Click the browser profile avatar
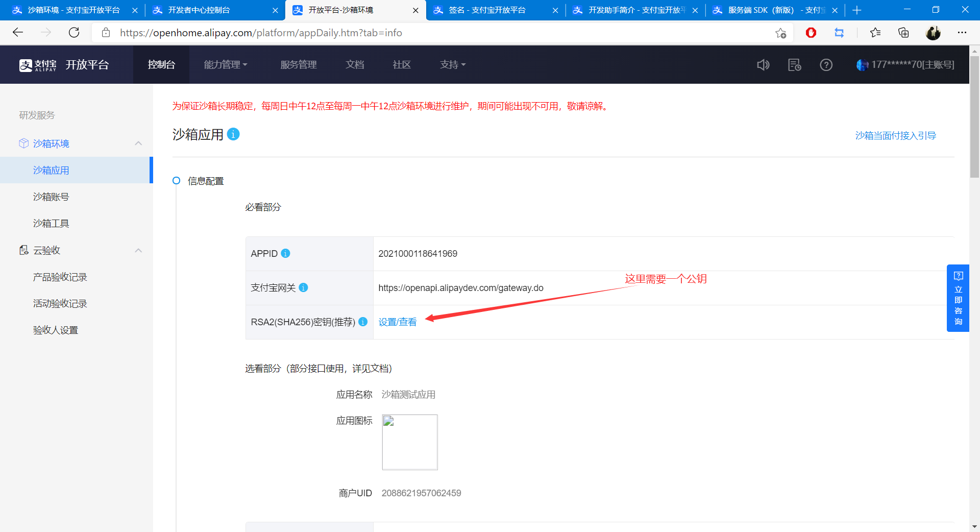The height and width of the screenshot is (532, 980). (x=933, y=33)
